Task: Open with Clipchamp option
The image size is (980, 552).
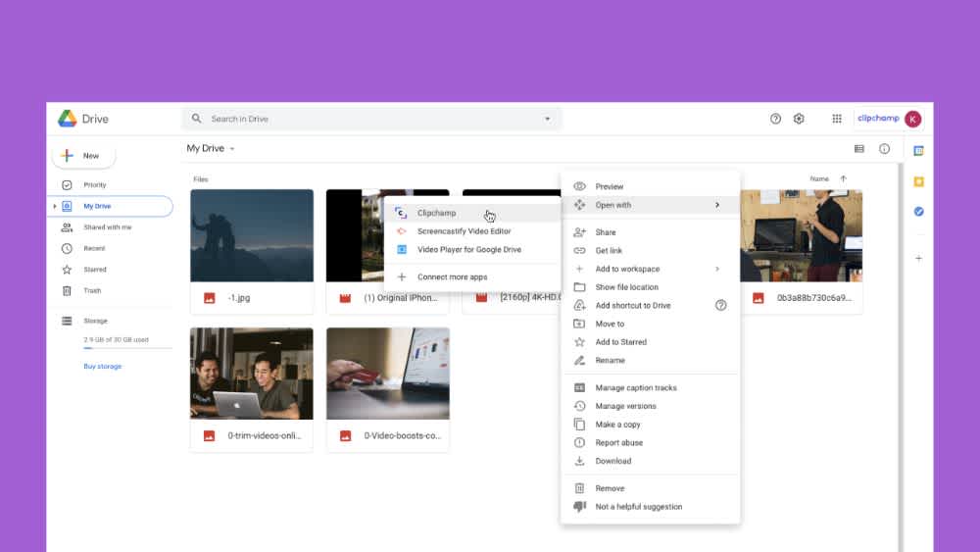Action: tap(472, 213)
